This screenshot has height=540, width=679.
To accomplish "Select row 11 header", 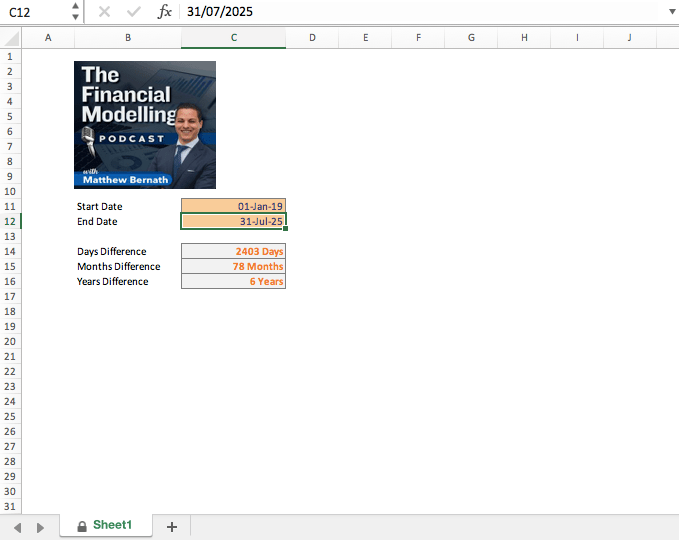I will click(x=10, y=207).
